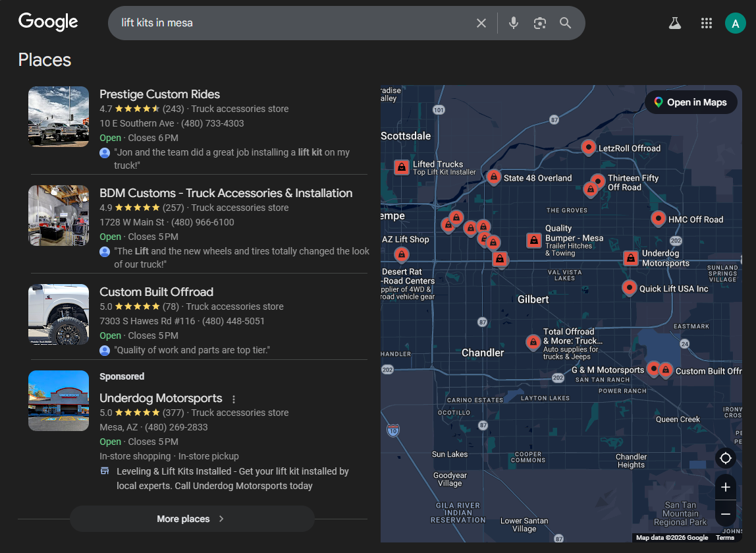This screenshot has width=756, height=553.
Task: Click the magnifying glass search icon
Action: tap(566, 23)
